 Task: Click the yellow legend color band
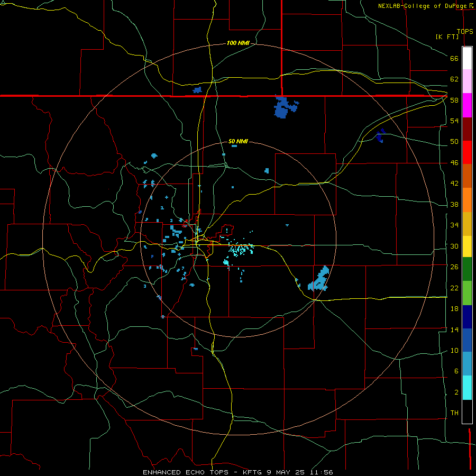[x=467, y=246]
